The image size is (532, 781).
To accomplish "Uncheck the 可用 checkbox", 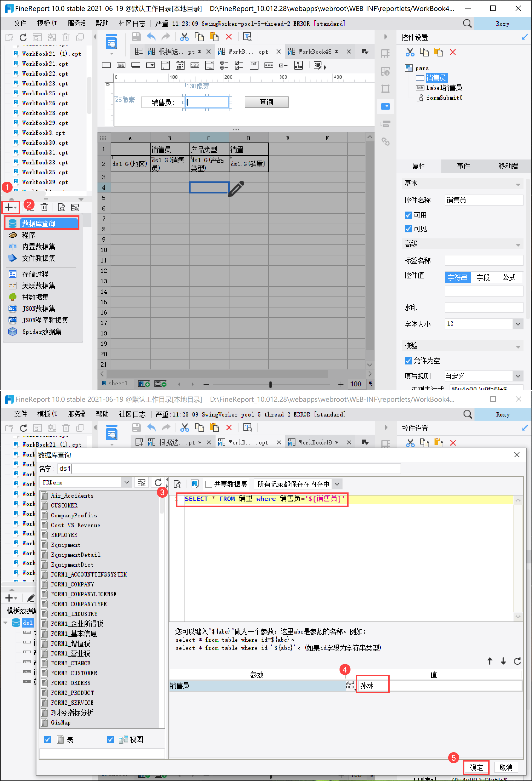I will (408, 215).
